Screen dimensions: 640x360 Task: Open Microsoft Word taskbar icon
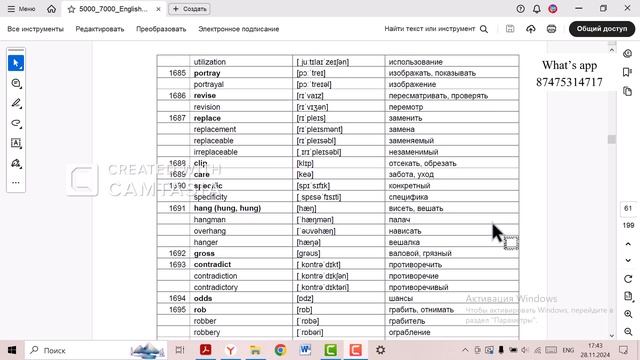coord(305,350)
